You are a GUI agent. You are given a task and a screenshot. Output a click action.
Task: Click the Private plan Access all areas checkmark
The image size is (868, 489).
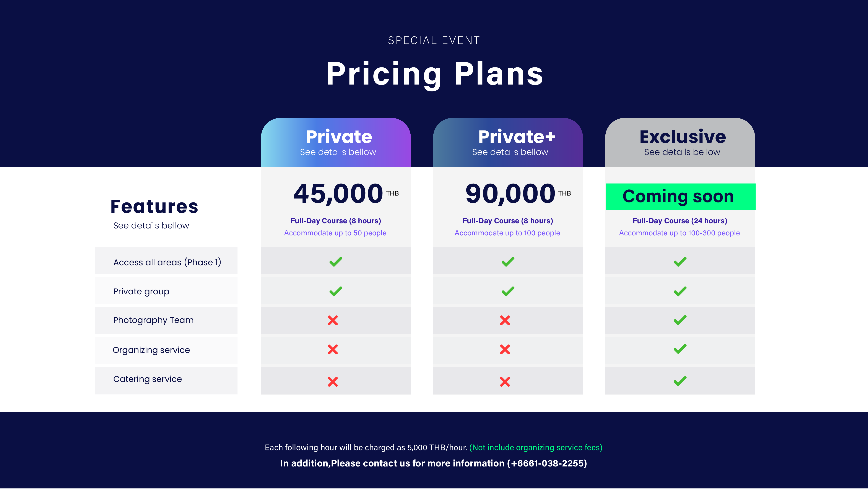(x=336, y=262)
